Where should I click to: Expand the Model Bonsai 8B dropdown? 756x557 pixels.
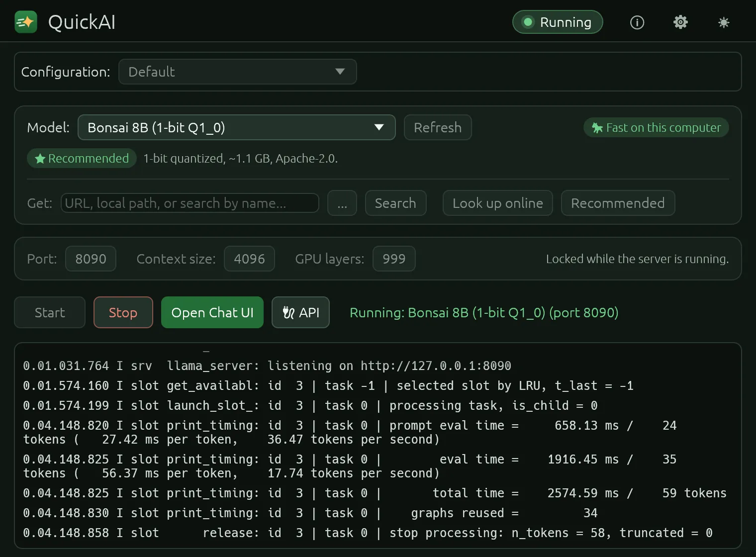click(x=237, y=128)
